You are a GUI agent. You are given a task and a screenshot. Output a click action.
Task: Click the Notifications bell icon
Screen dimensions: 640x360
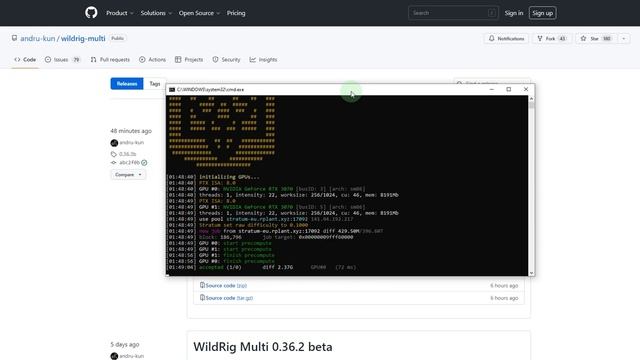(x=491, y=38)
